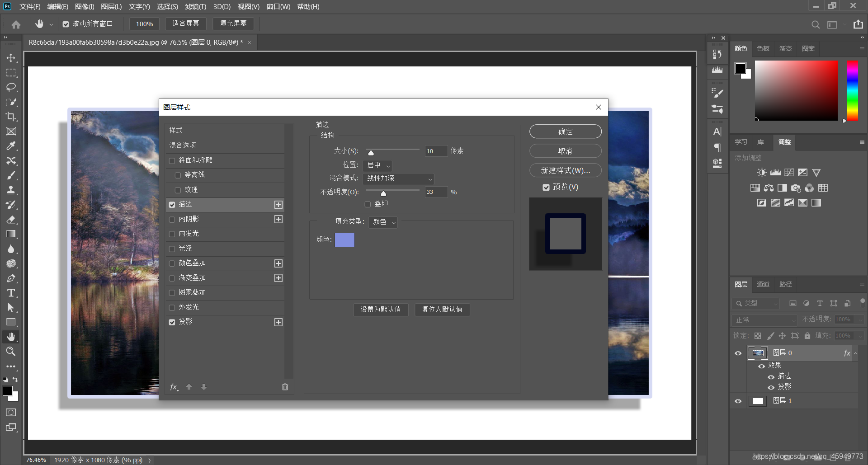Select the Zoom tool
The width and height of the screenshot is (868, 465).
pos(11,351)
